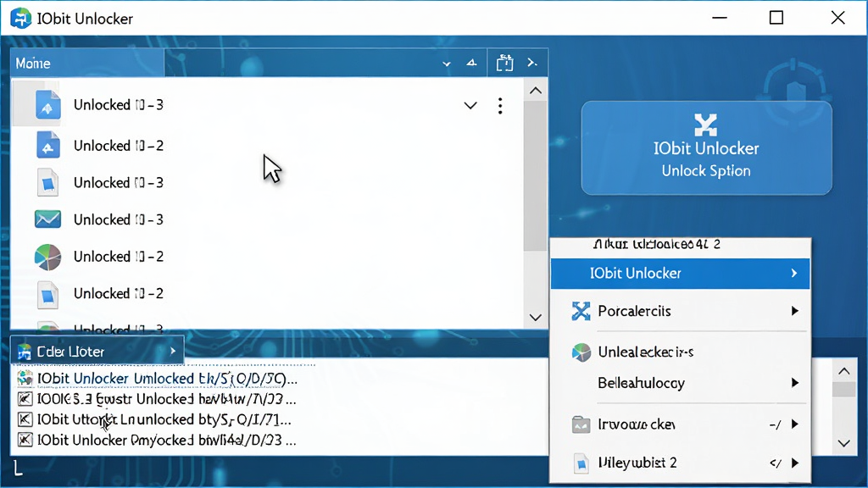Image resolution: width=868 pixels, height=488 pixels.
Task: Switch to the Mome tab
Action: (x=87, y=63)
